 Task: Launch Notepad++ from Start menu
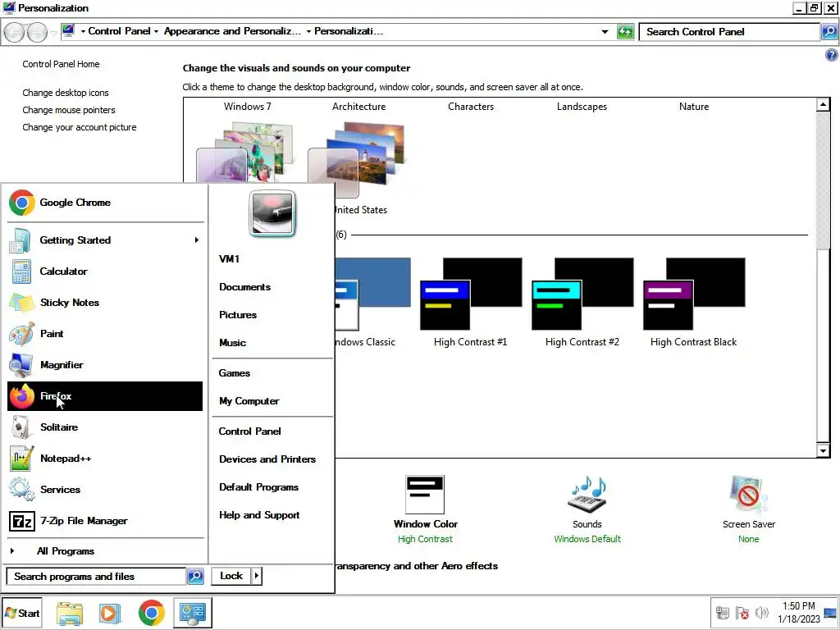(105, 458)
